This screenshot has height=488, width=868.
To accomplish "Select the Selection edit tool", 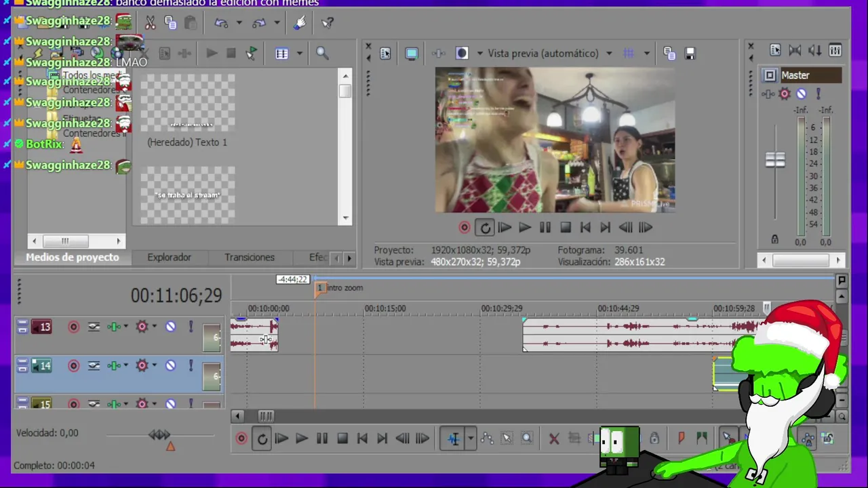I will [507, 439].
